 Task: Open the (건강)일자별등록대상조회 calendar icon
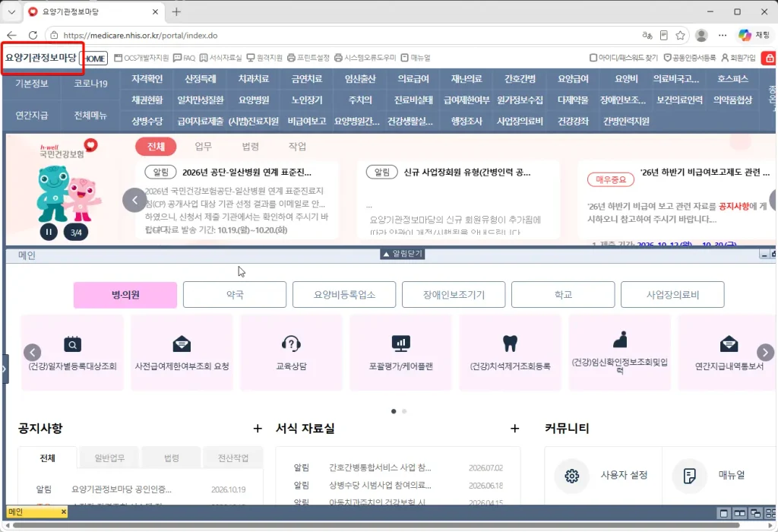click(x=72, y=344)
